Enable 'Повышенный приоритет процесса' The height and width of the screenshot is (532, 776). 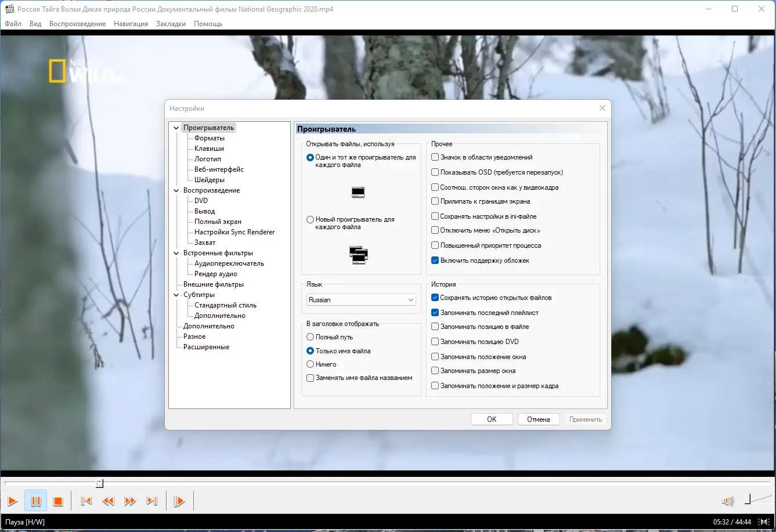point(435,245)
